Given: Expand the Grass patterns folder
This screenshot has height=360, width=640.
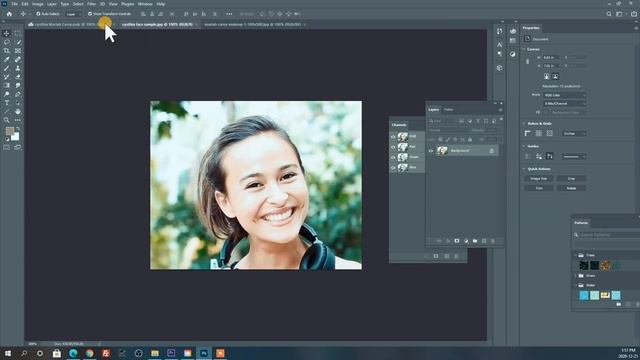Looking at the screenshot, I should click(x=576, y=276).
